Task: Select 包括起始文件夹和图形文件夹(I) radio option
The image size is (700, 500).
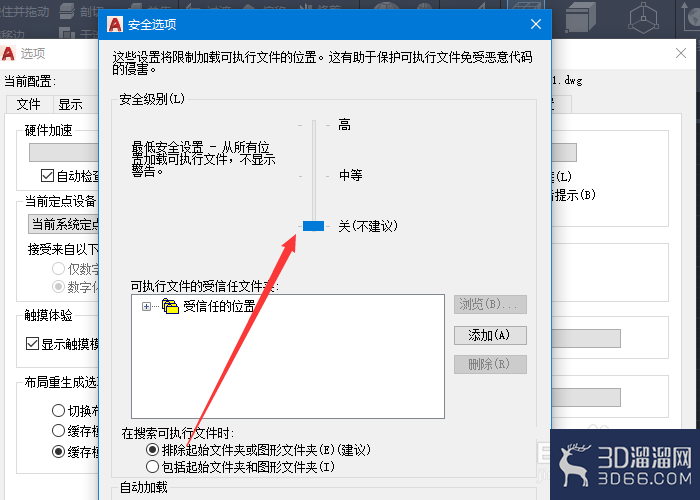Action: [152, 467]
